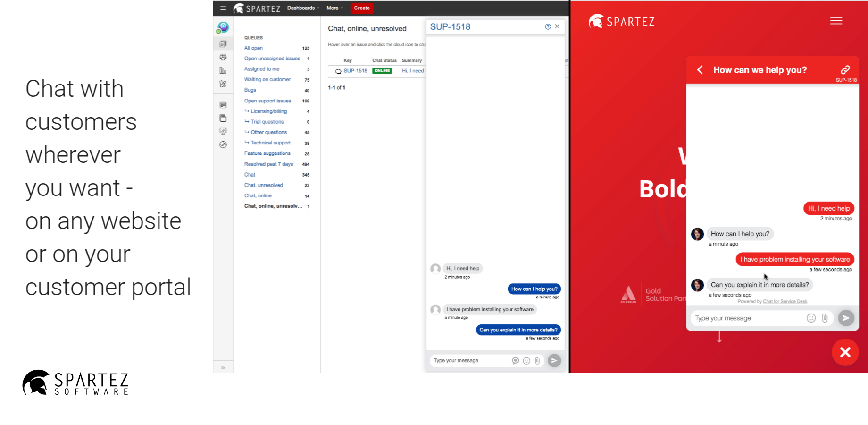Screen dimensions: 868x425
Task: Focus the agent 'Type your message' field
Action: pos(469,361)
